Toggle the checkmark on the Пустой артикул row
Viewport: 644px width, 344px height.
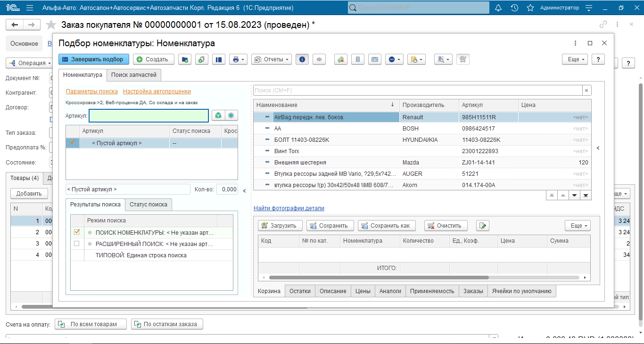tap(73, 142)
